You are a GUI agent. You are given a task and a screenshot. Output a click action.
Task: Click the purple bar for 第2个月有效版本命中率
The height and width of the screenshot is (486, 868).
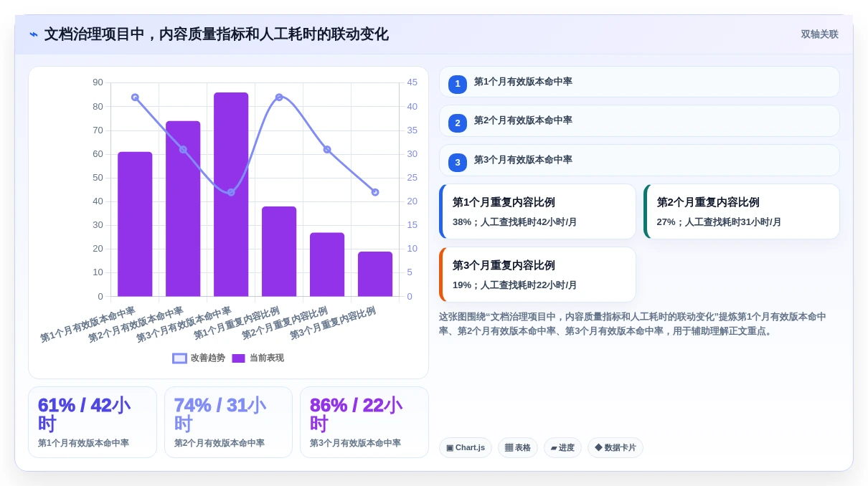pyautogui.click(x=183, y=209)
